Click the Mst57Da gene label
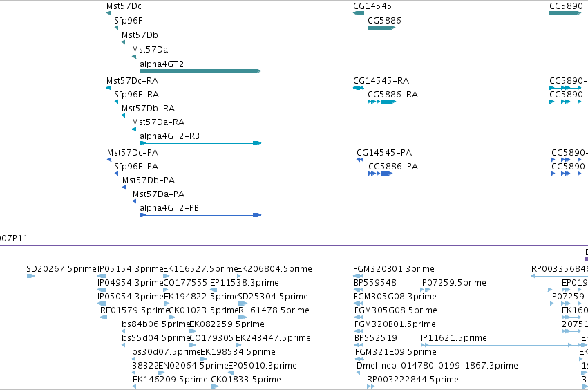 [x=150, y=50]
